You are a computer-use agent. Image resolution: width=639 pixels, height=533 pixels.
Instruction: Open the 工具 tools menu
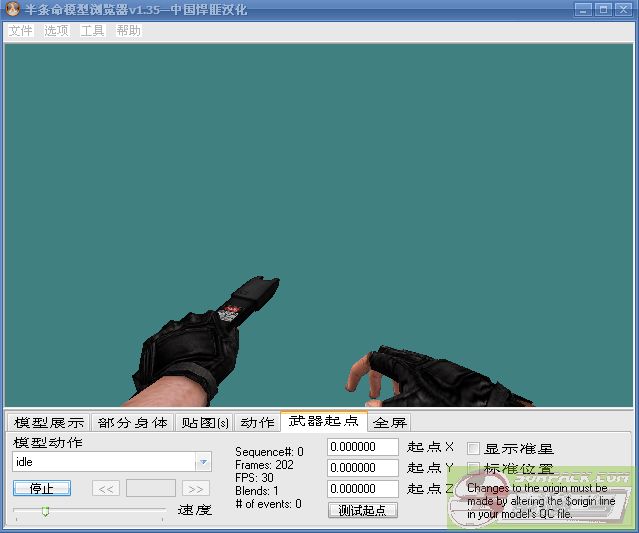[x=92, y=31]
